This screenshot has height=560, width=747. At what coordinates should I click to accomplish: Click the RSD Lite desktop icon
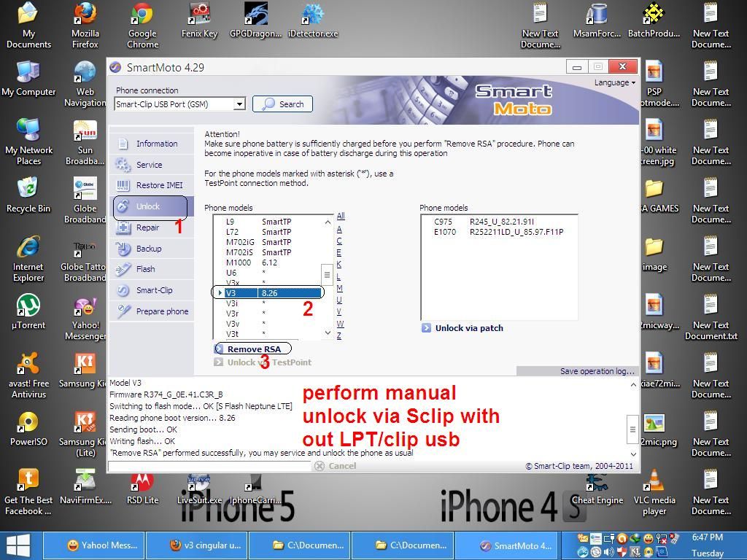(142, 488)
